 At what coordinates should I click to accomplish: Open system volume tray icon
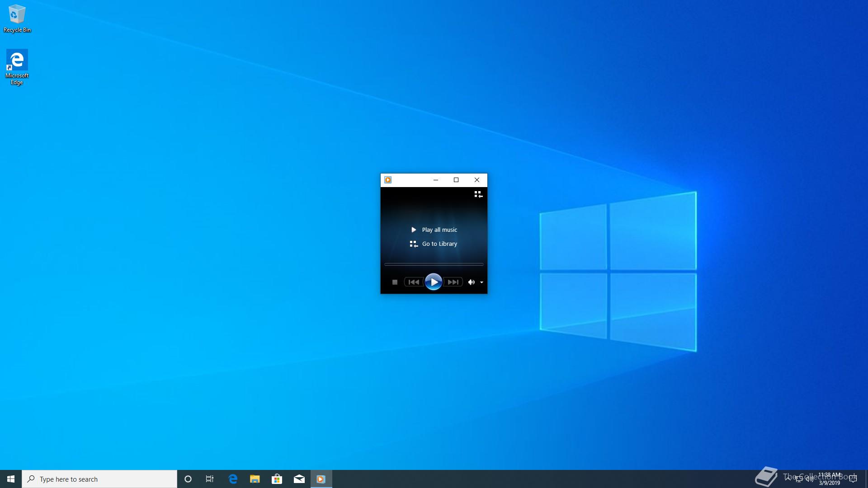click(x=810, y=479)
